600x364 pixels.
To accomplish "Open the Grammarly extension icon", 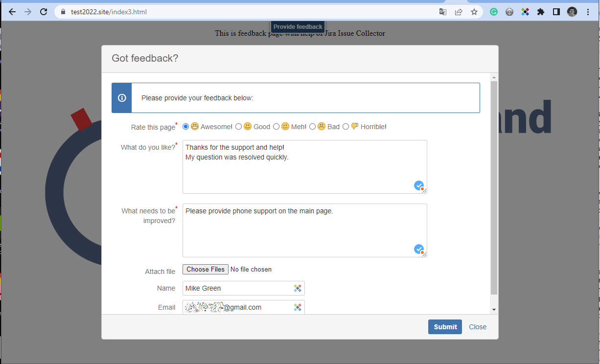I will tap(494, 12).
